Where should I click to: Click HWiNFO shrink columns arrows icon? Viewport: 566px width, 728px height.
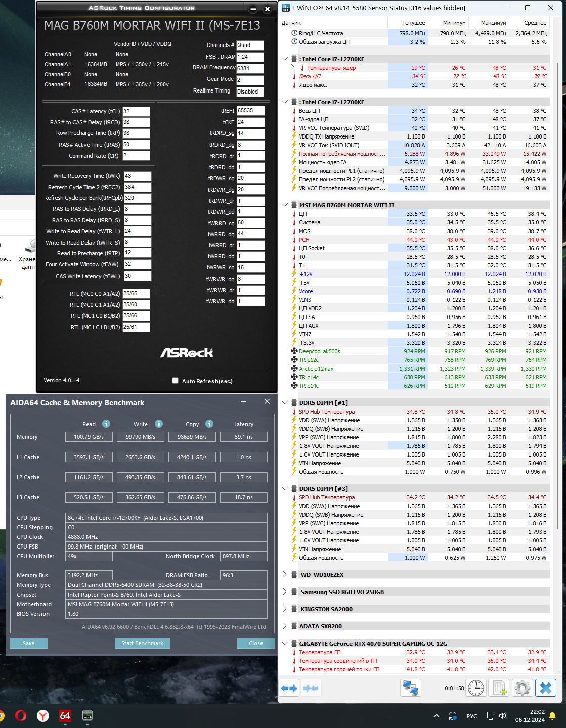pyautogui.click(x=311, y=688)
